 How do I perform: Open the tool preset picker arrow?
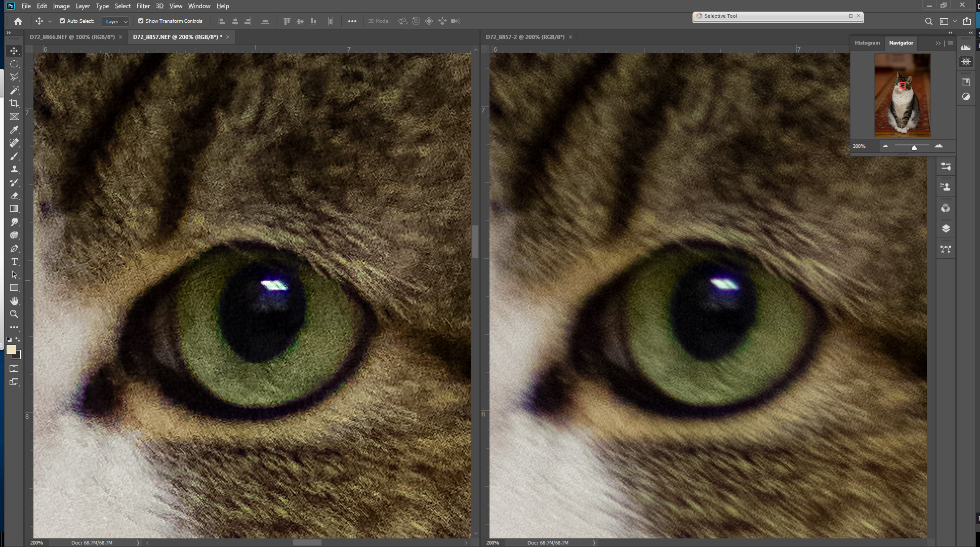[x=50, y=21]
